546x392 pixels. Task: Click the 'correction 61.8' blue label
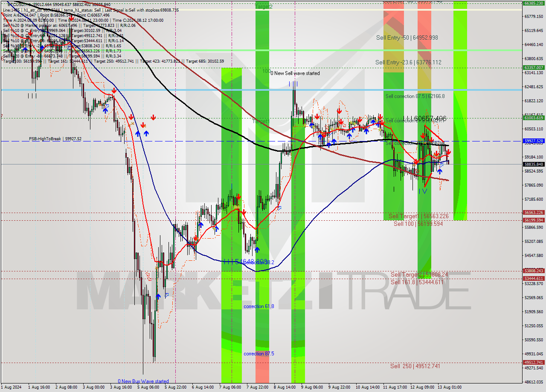[259, 306]
